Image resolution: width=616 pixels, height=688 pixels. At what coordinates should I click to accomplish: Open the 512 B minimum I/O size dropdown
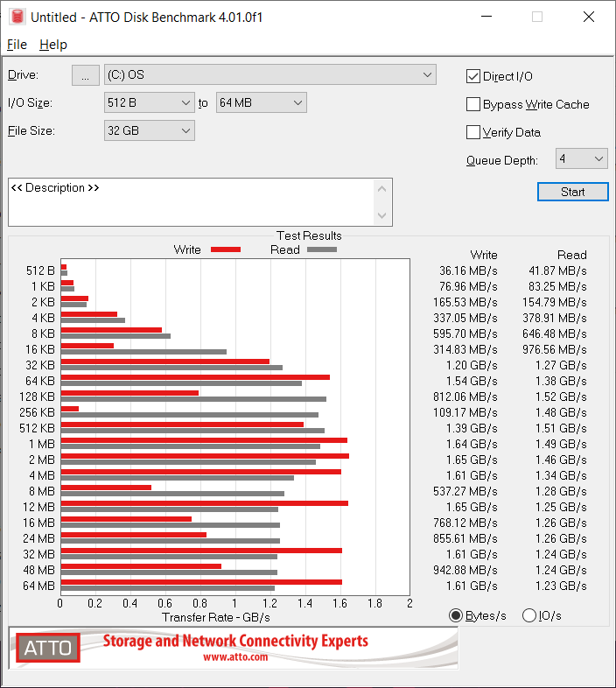[x=149, y=102]
